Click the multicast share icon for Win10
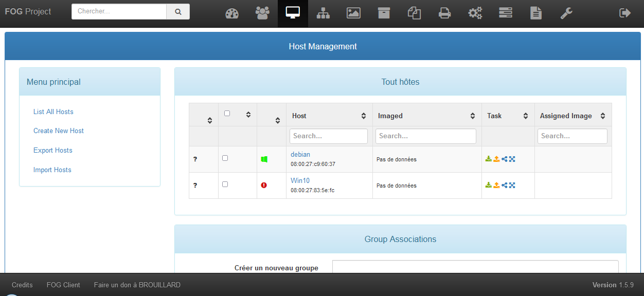Viewport: 644px width, 296px height. pos(505,185)
